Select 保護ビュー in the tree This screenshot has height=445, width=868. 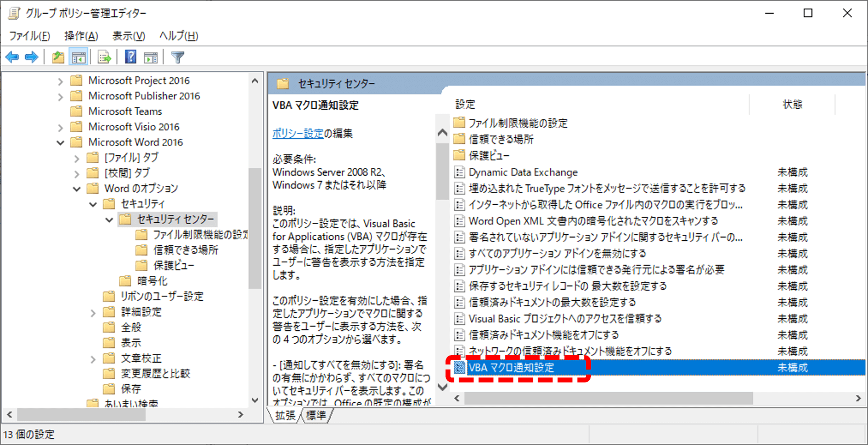click(x=174, y=266)
